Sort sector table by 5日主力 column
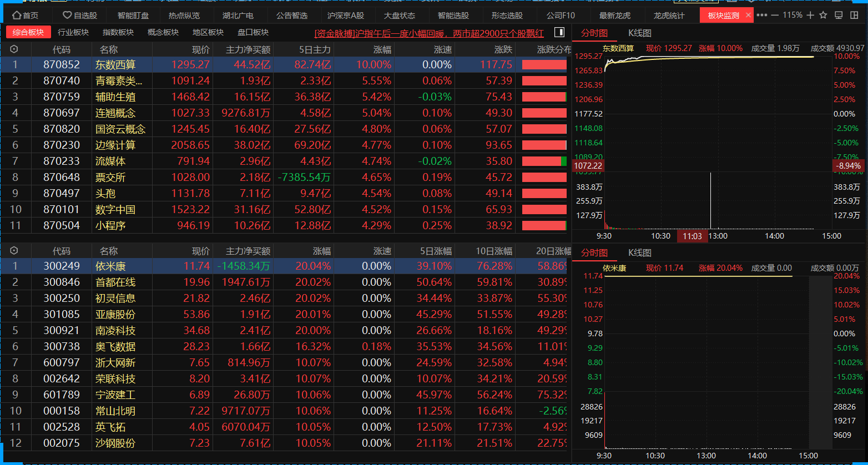This screenshot has height=465, width=868. 315,49
